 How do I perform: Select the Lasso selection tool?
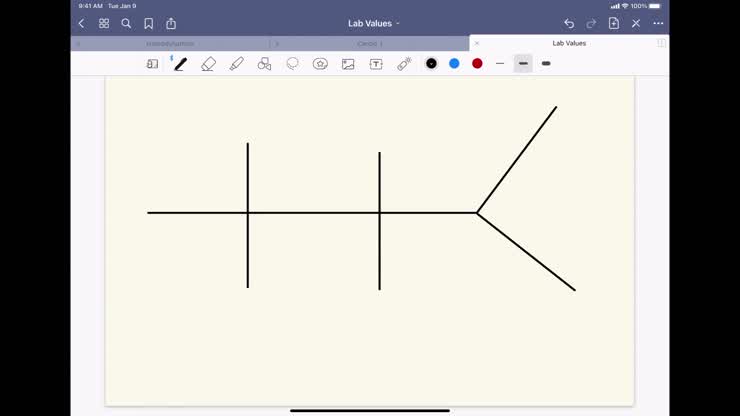[x=292, y=63]
